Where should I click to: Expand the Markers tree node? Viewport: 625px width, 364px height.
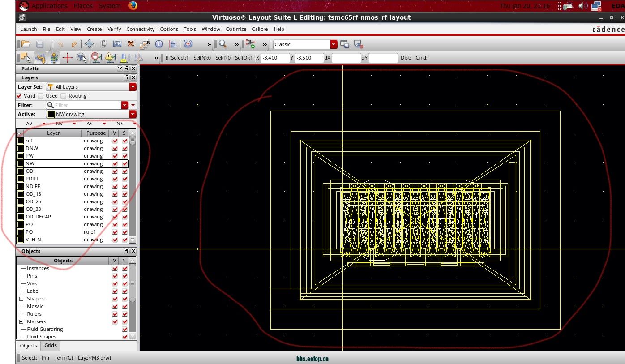click(x=21, y=321)
